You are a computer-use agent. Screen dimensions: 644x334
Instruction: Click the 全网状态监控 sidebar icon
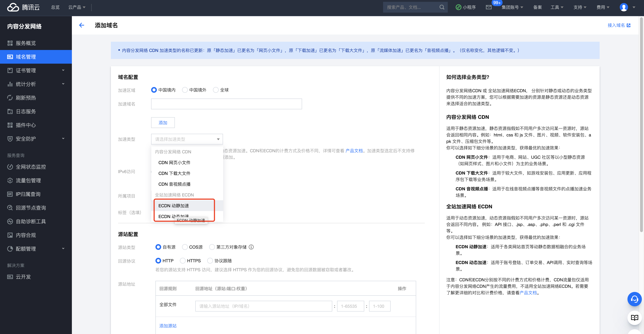10,167
